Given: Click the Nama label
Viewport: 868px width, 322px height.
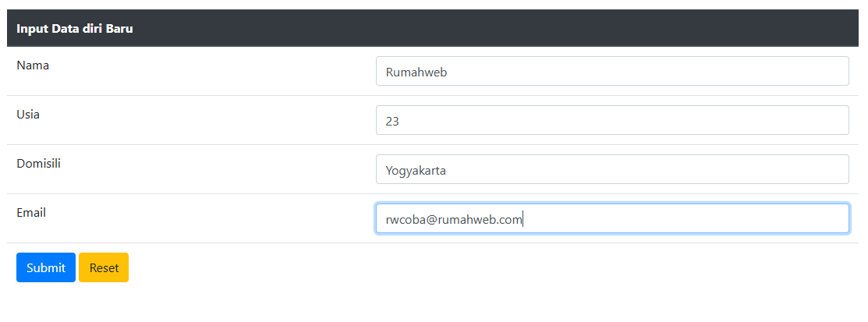Looking at the screenshot, I should tap(33, 65).
